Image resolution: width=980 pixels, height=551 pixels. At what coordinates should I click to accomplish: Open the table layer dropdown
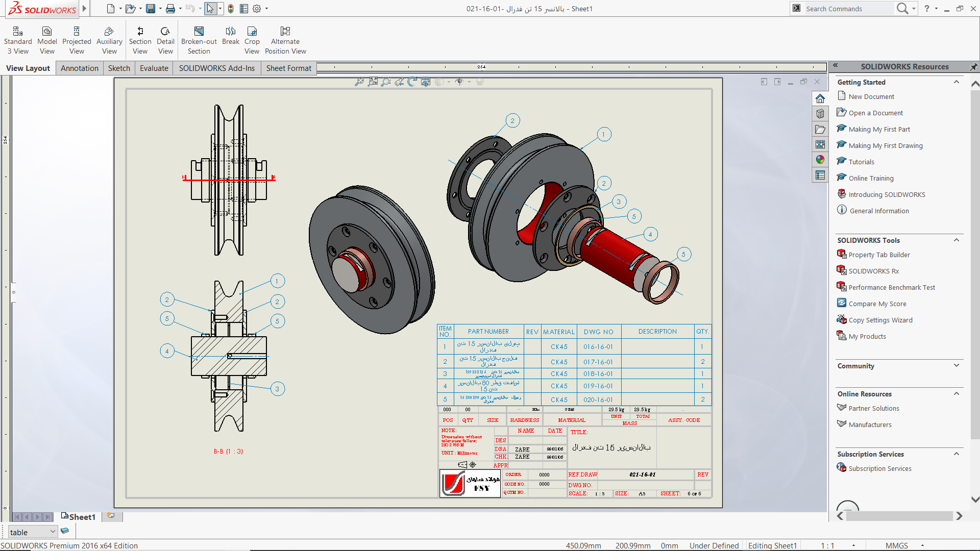[52, 532]
